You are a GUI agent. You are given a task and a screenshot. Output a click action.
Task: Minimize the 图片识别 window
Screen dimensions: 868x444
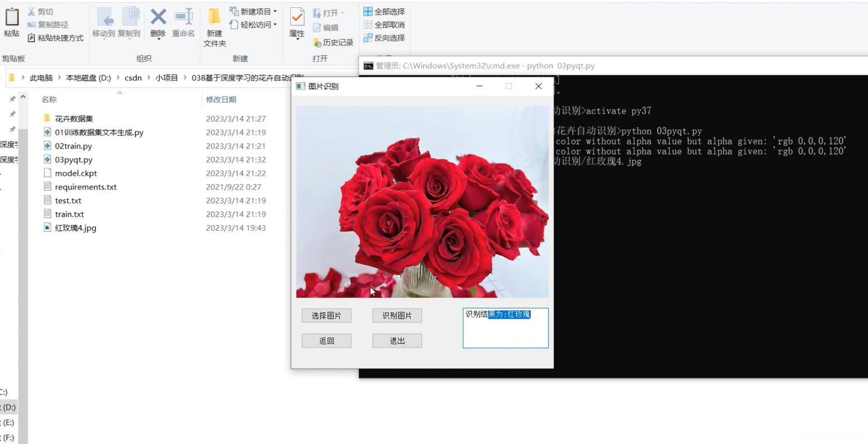[x=479, y=86]
